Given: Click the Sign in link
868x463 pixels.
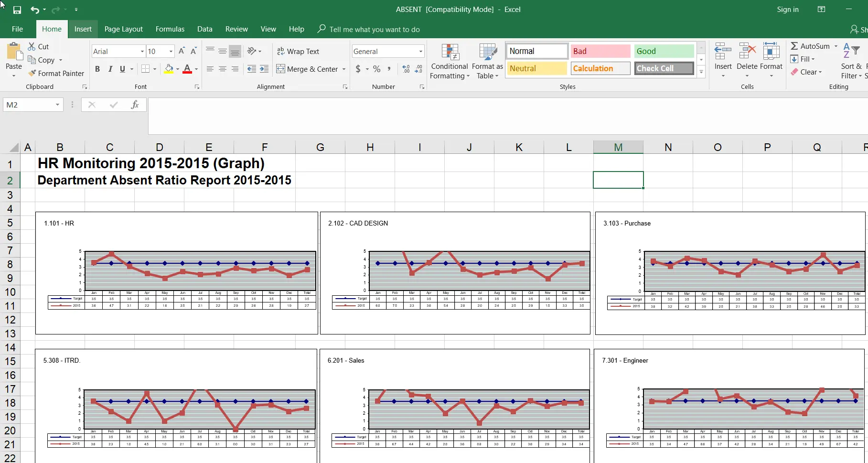Looking at the screenshot, I should coord(787,10).
